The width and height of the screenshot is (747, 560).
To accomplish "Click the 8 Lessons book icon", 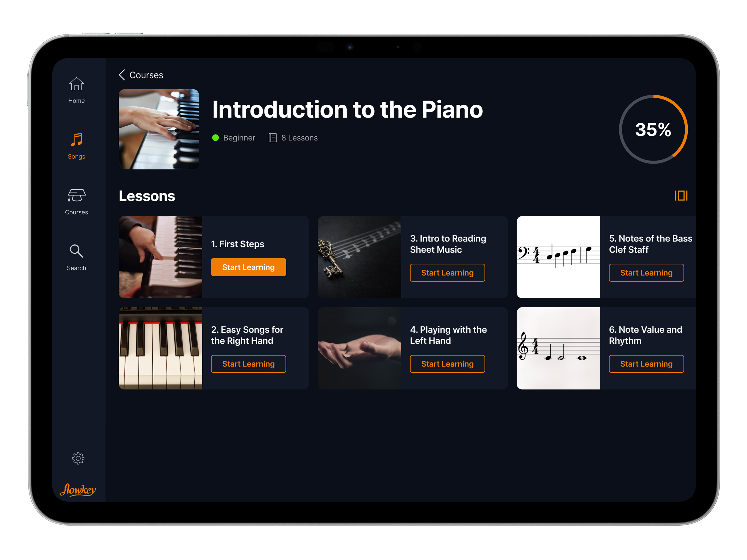I will coord(273,138).
